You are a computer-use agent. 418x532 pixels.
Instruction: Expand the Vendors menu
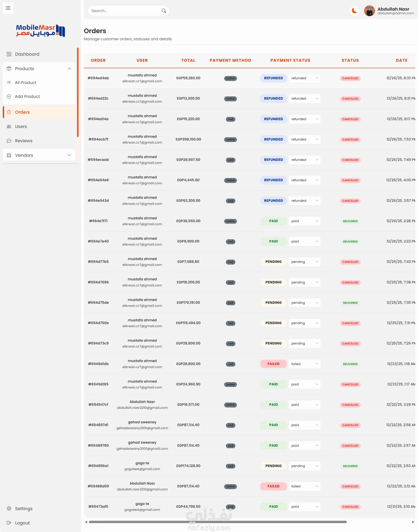click(x=69, y=155)
